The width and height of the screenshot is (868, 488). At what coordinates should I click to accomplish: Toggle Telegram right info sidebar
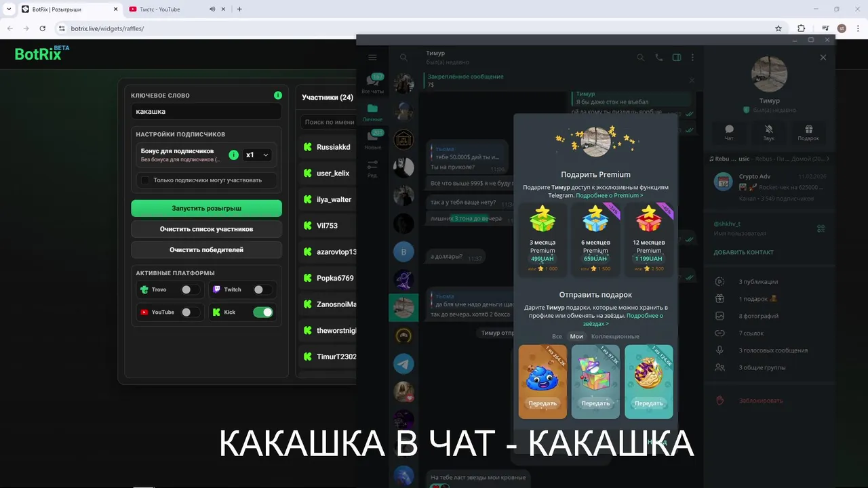click(676, 58)
